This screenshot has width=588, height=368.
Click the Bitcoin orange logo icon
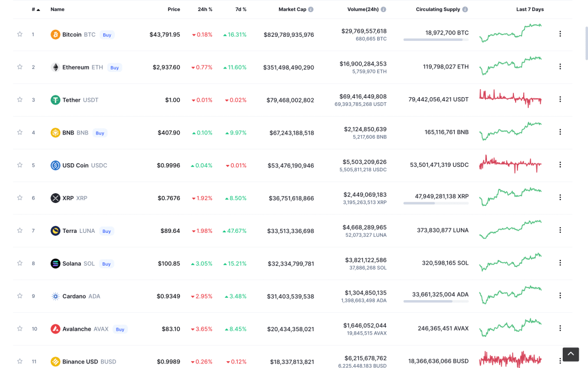click(x=55, y=34)
